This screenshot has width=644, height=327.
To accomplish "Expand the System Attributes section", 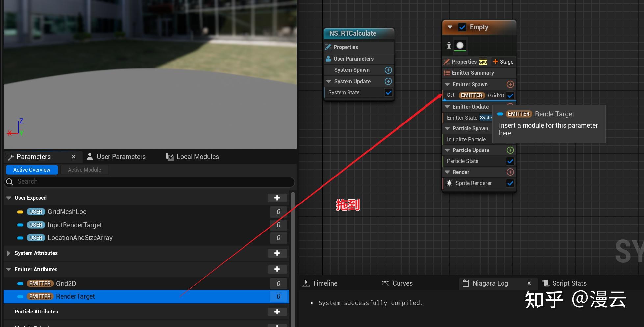I will tap(8, 253).
